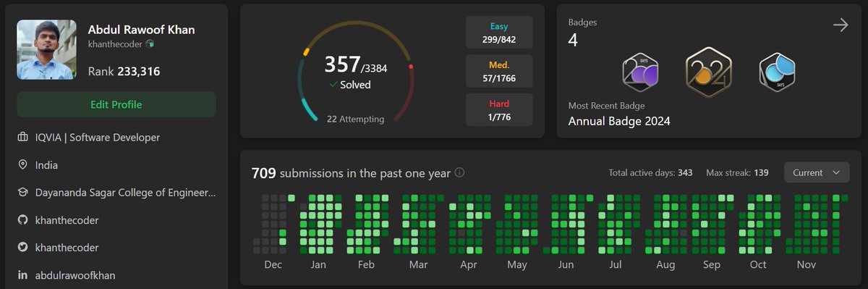Click the Jan label under heatmap
The width and height of the screenshot is (868, 289).
pos(318,265)
